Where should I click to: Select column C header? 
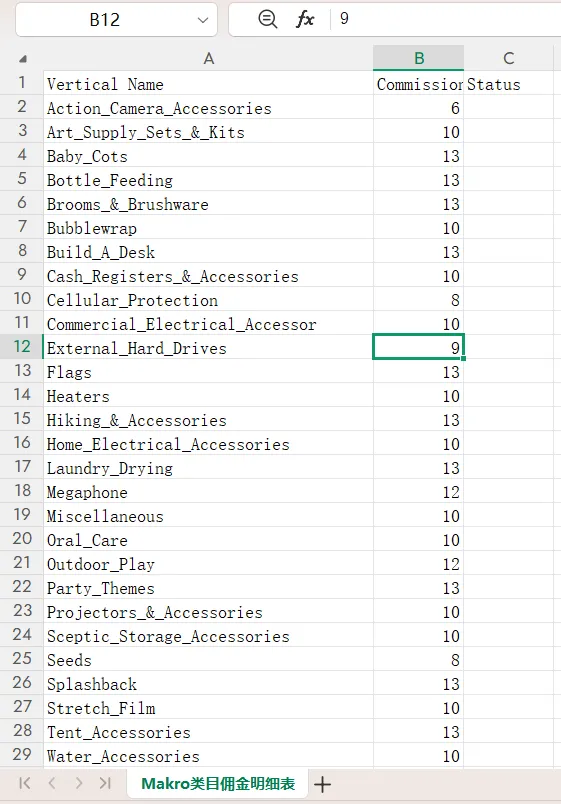508,58
